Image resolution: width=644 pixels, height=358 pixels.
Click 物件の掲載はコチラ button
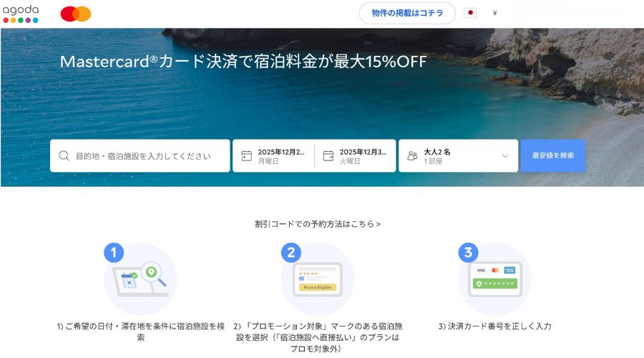click(407, 13)
